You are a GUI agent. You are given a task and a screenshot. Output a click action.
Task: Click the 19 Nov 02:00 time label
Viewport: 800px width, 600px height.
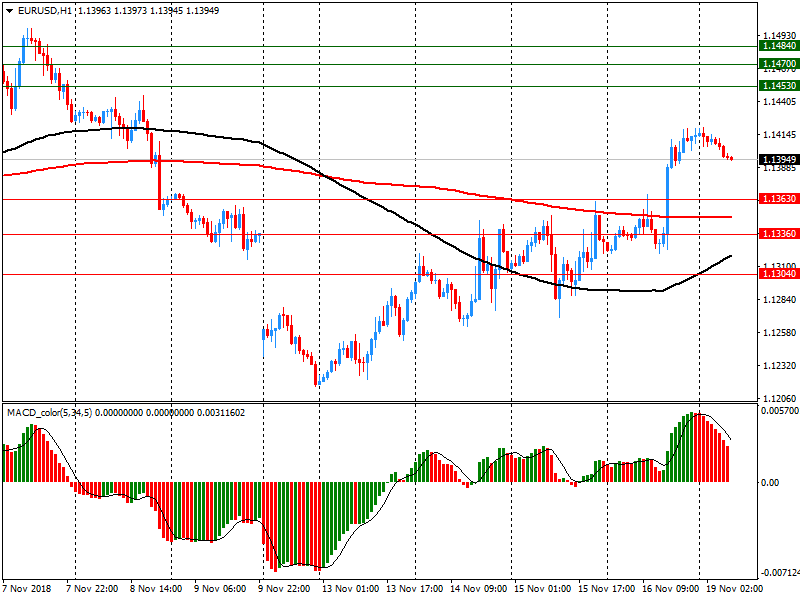[736, 589]
